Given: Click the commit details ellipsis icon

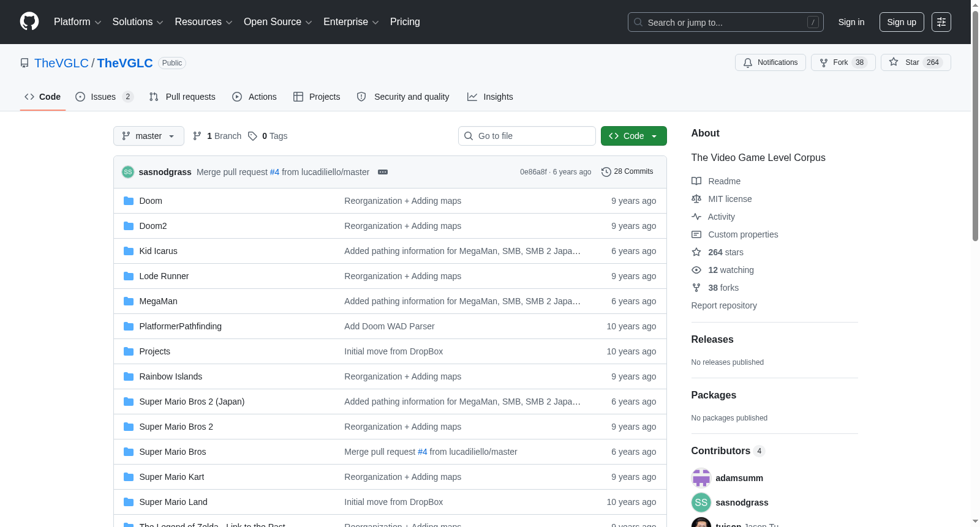Looking at the screenshot, I should click(383, 172).
